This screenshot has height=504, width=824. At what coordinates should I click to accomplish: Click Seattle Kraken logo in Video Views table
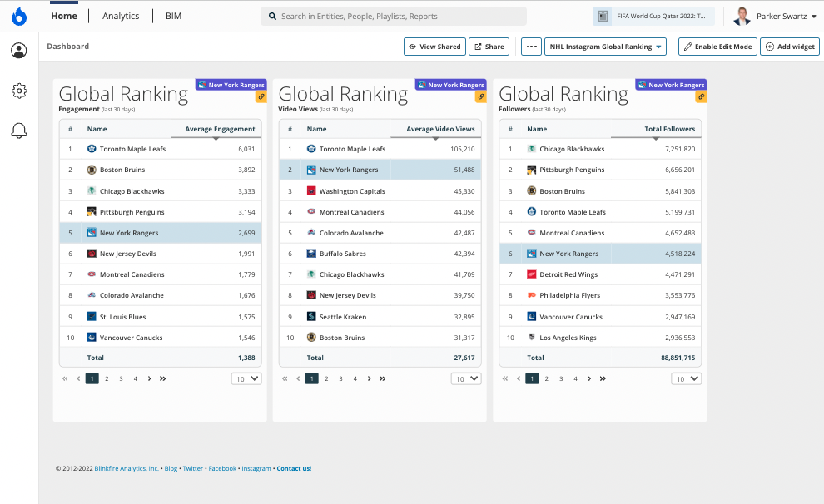tap(311, 317)
